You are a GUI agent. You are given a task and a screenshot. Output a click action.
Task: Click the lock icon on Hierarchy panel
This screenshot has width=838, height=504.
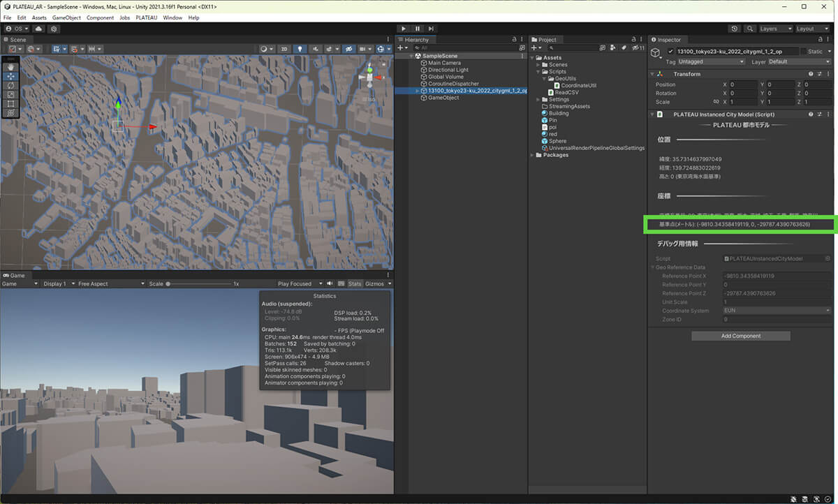pyautogui.click(x=515, y=40)
